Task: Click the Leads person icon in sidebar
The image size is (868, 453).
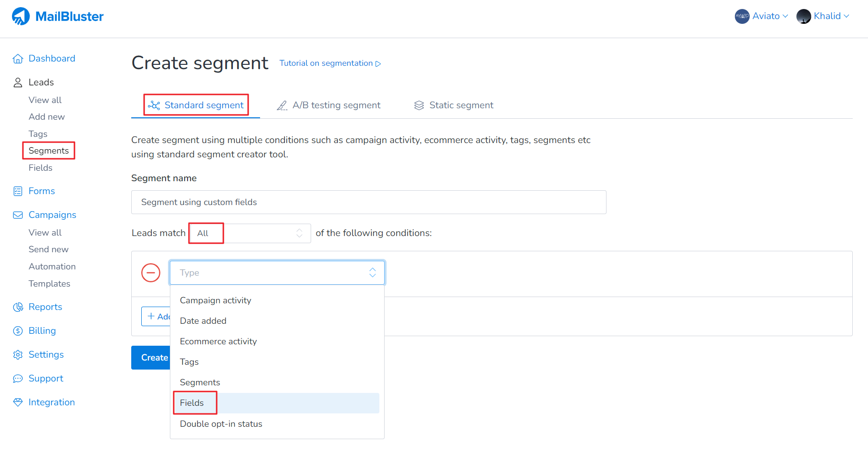Action: 18,82
